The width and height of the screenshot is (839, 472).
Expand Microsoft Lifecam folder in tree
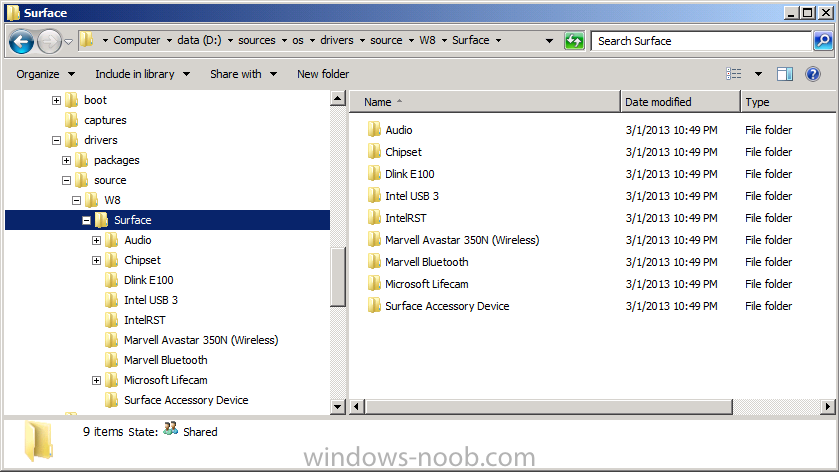(x=96, y=380)
